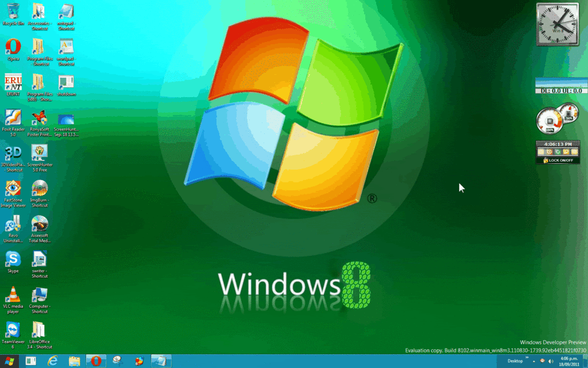Select the ERUNT desktop icon
This screenshot has height=368, width=588.
(x=13, y=85)
